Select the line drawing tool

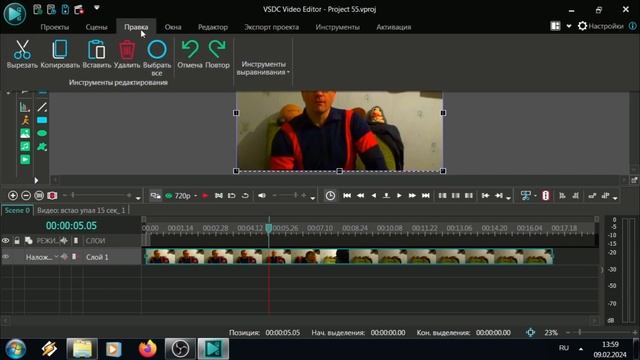click(x=42, y=107)
